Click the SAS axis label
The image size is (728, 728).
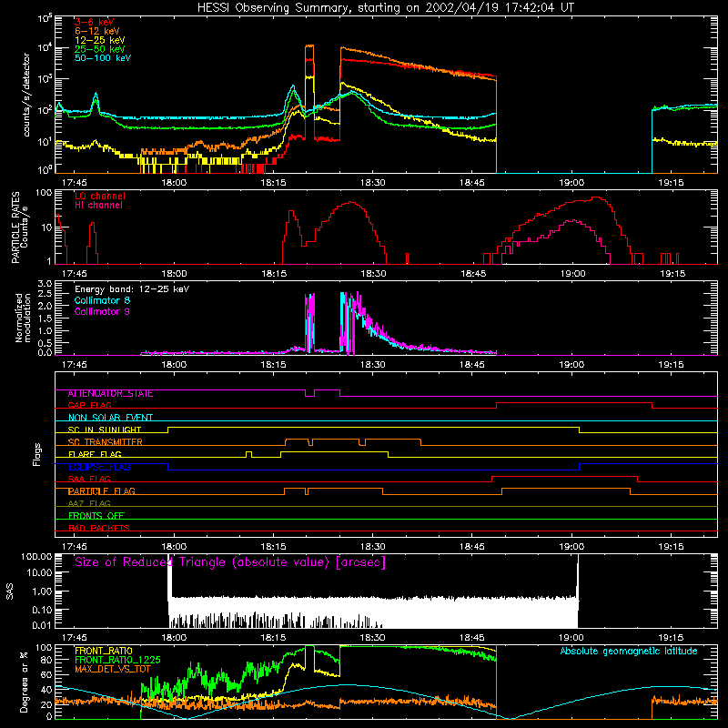point(10,591)
